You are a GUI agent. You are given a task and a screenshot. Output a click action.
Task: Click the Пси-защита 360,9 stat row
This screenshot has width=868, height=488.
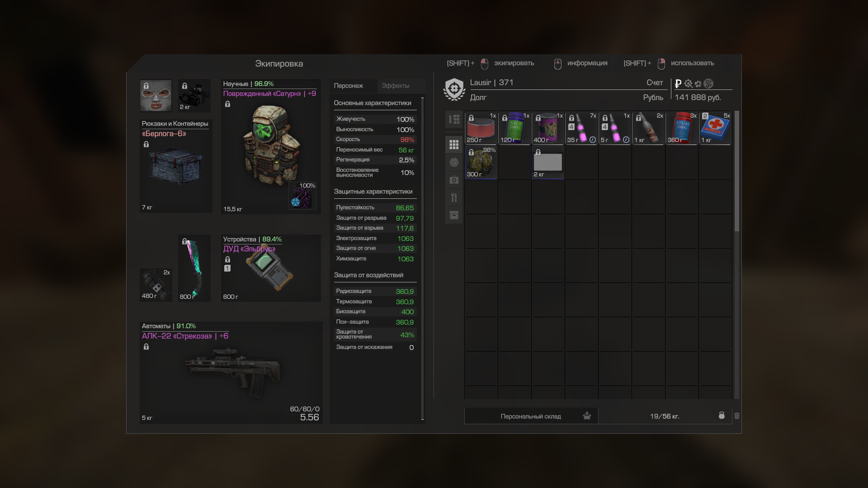tap(375, 322)
